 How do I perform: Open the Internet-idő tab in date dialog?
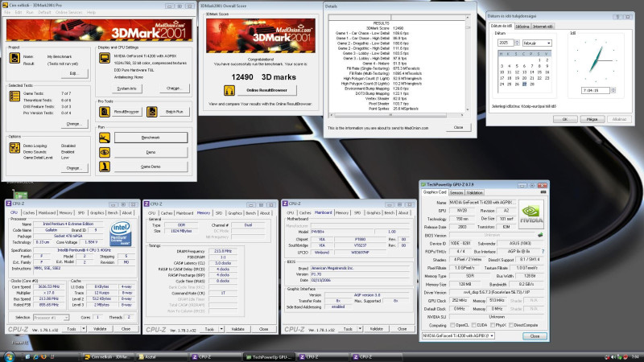pos(543,27)
